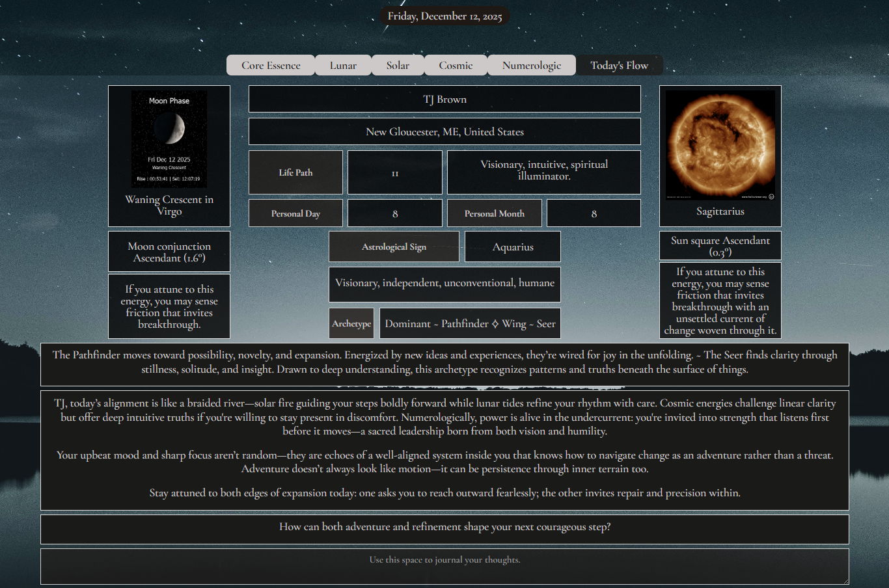This screenshot has height=588, width=889.
Task: Switch to the Core Essence tab
Action: point(271,65)
